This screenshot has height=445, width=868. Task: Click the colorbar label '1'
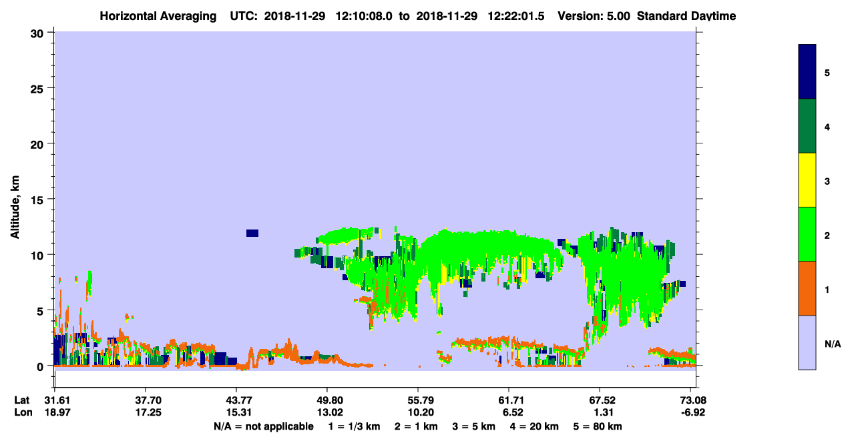point(827,290)
